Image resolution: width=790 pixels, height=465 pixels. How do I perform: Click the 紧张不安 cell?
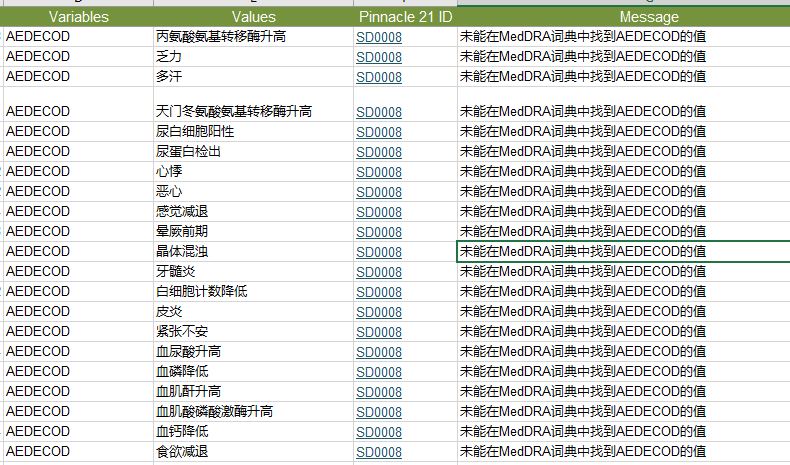coord(253,331)
